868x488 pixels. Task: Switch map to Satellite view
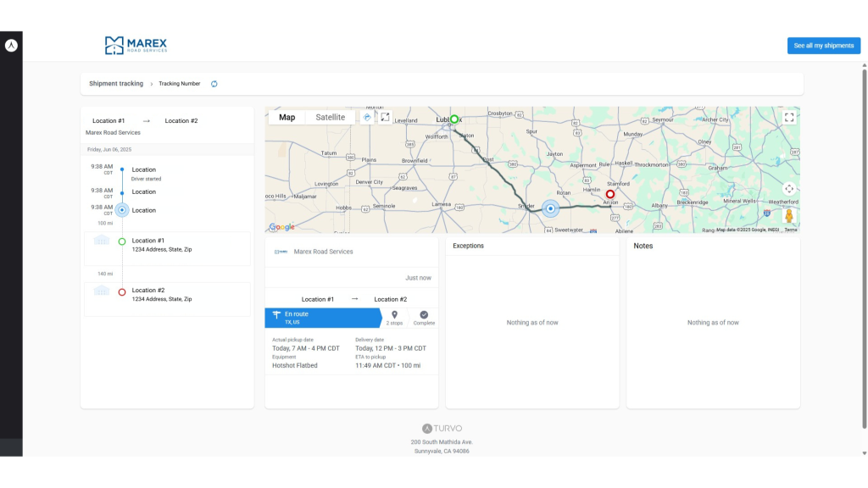point(331,117)
